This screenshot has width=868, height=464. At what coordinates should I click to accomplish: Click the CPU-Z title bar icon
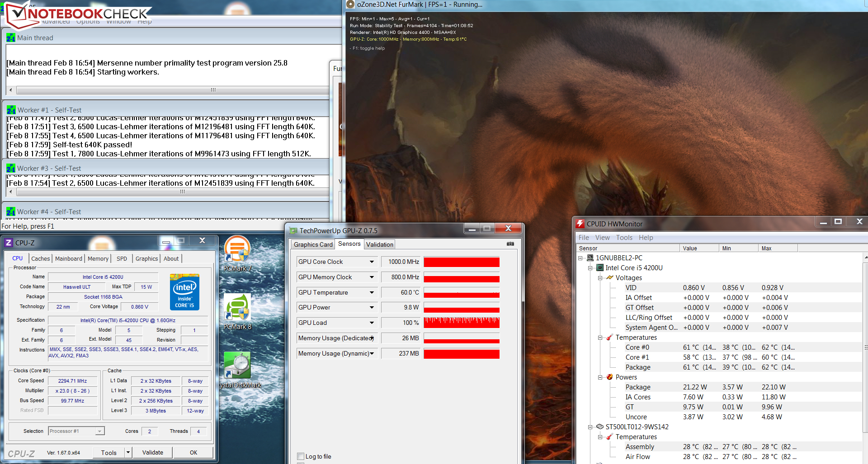click(9, 243)
